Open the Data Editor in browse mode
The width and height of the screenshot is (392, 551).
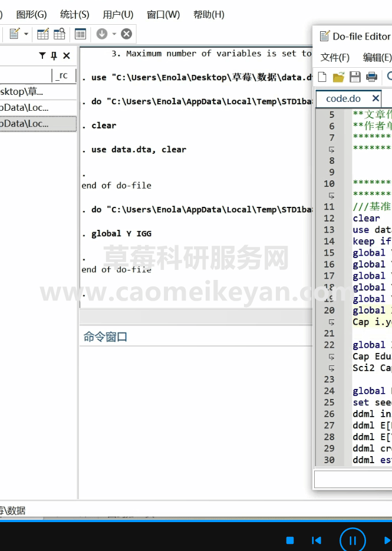(x=60, y=34)
